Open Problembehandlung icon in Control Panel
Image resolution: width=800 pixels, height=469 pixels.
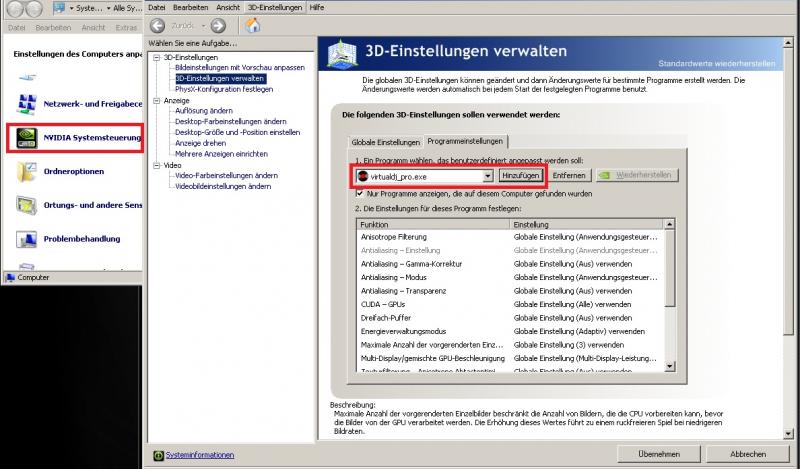pos(27,239)
